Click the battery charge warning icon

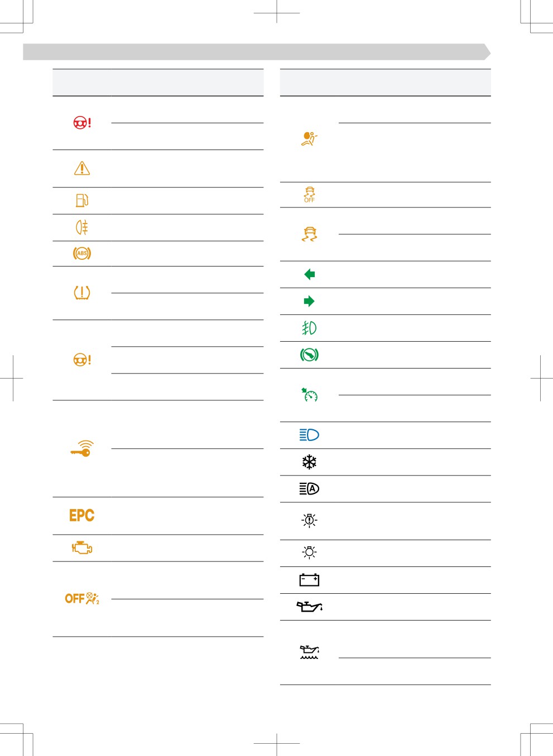(309, 580)
